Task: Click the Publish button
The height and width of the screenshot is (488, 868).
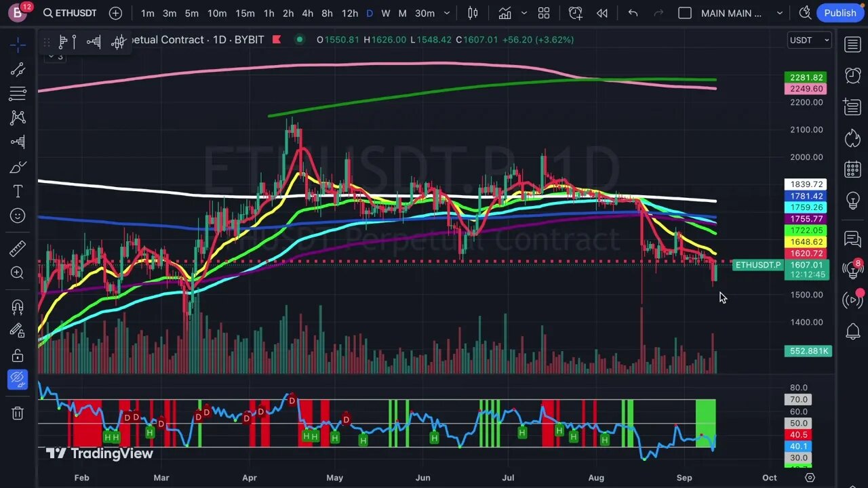Action: click(x=840, y=13)
